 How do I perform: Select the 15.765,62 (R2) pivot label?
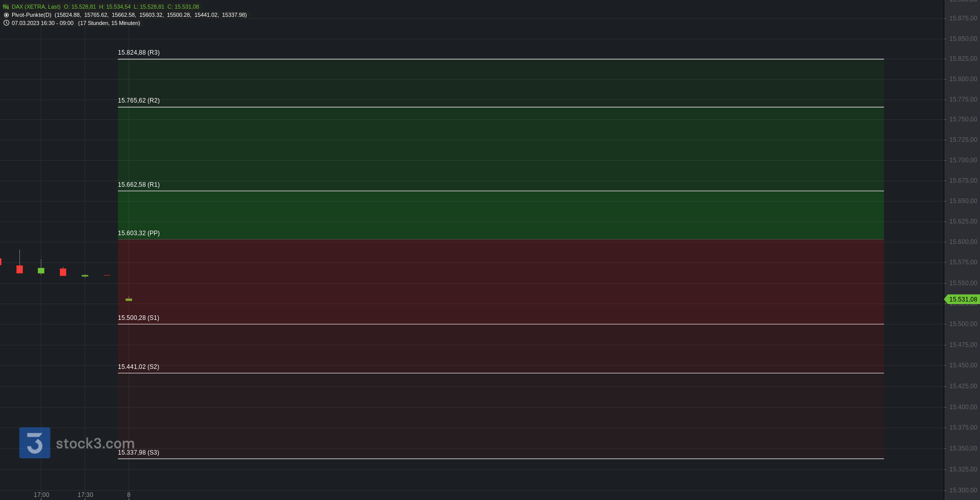point(139,101)
